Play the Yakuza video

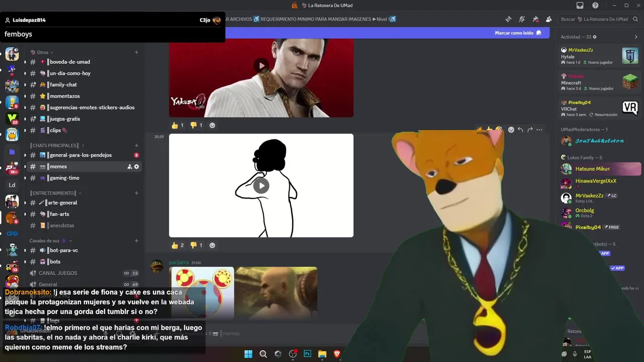[261, 65]
